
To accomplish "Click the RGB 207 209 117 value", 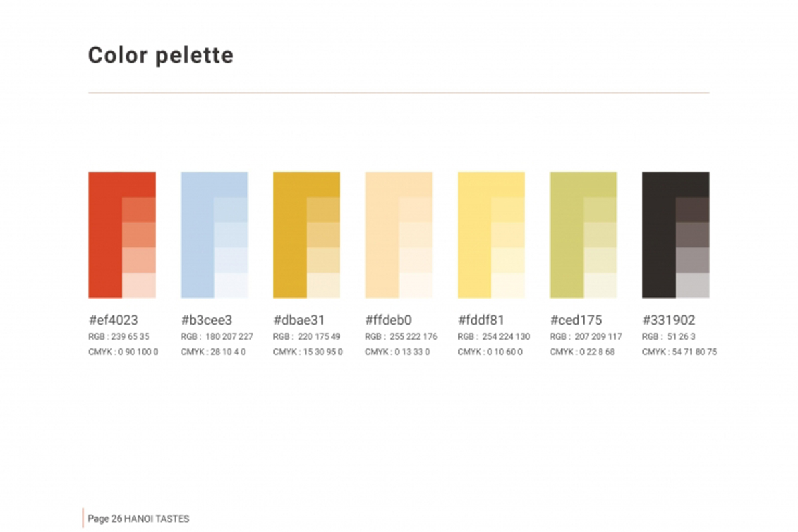I will point(586,336).
